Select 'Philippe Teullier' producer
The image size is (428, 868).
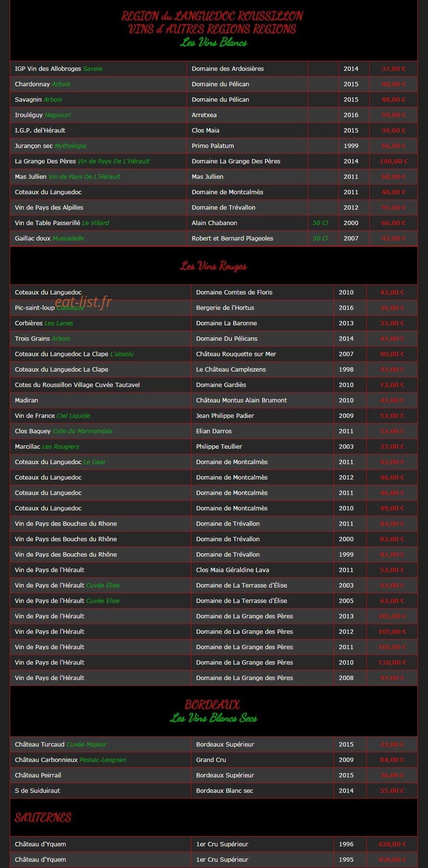coord(219,446)
